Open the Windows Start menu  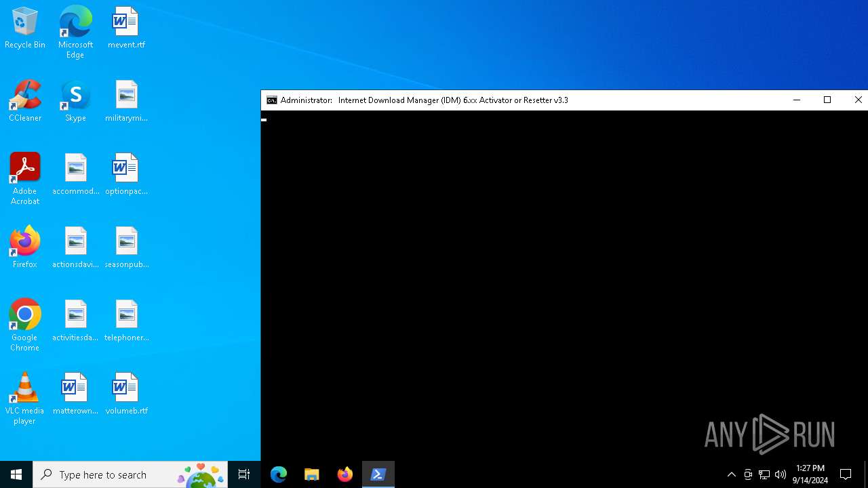pos(16,474)
